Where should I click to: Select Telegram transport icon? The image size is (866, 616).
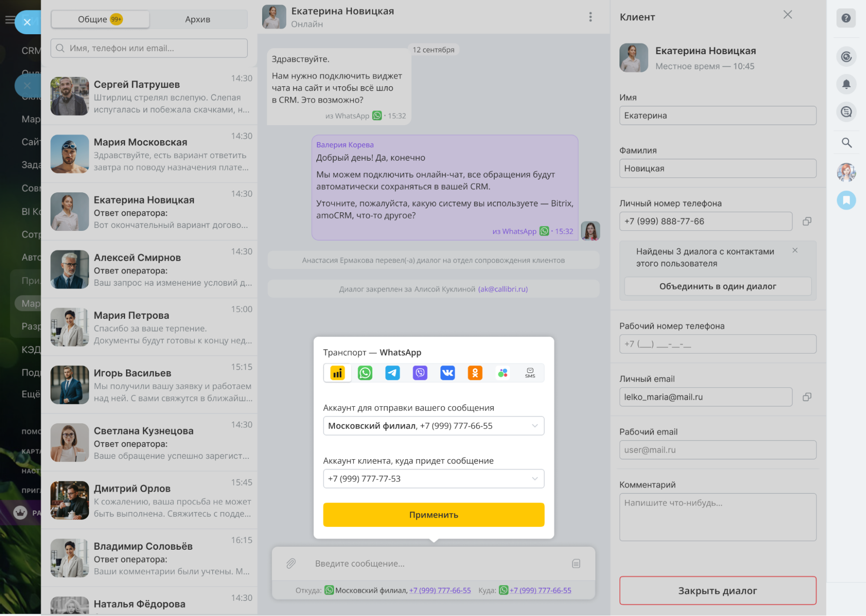392,373
